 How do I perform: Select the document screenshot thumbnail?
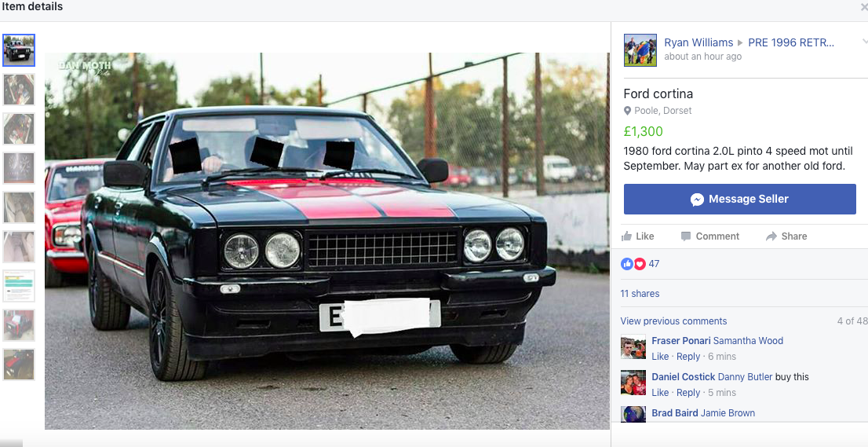point(19,286)
